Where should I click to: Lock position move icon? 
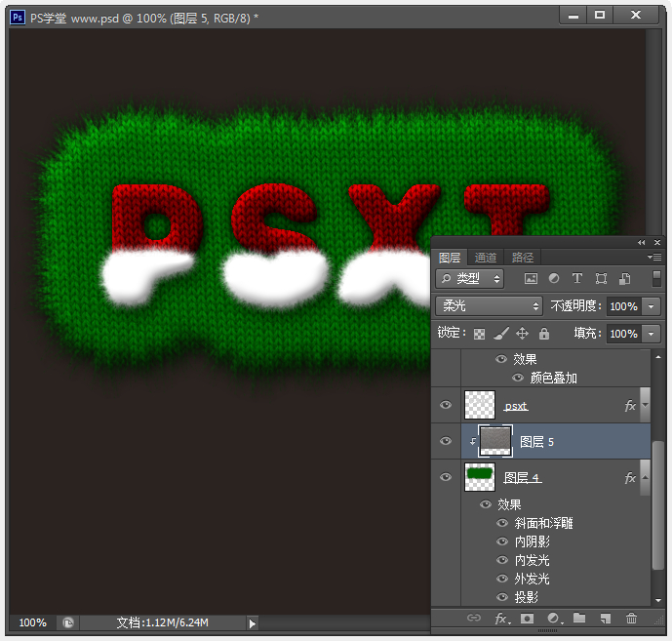pos(522,334)
